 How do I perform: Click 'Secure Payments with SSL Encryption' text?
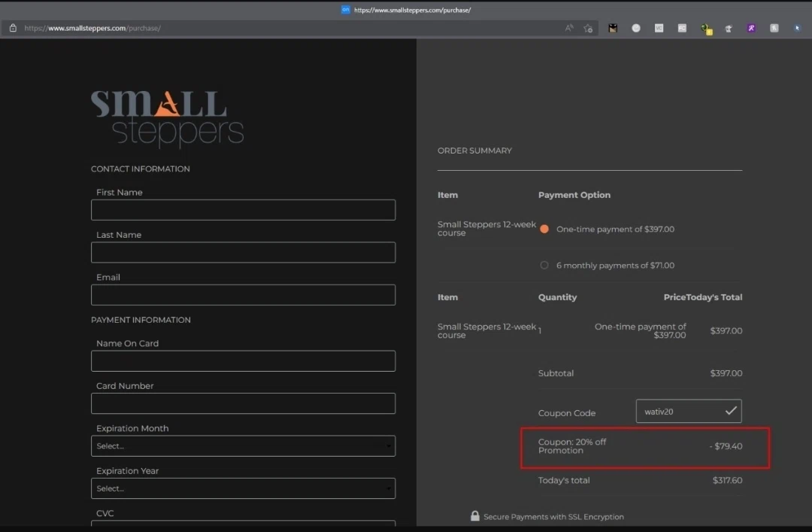553,516
